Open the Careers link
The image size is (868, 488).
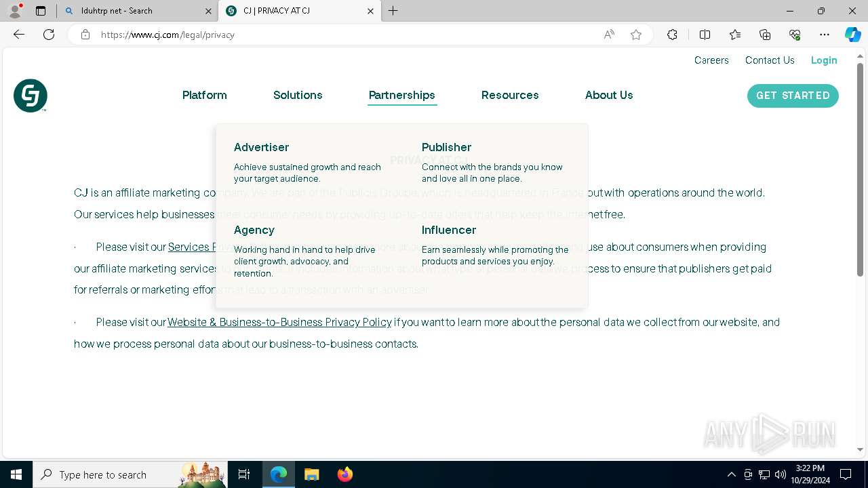click(711, 60)
